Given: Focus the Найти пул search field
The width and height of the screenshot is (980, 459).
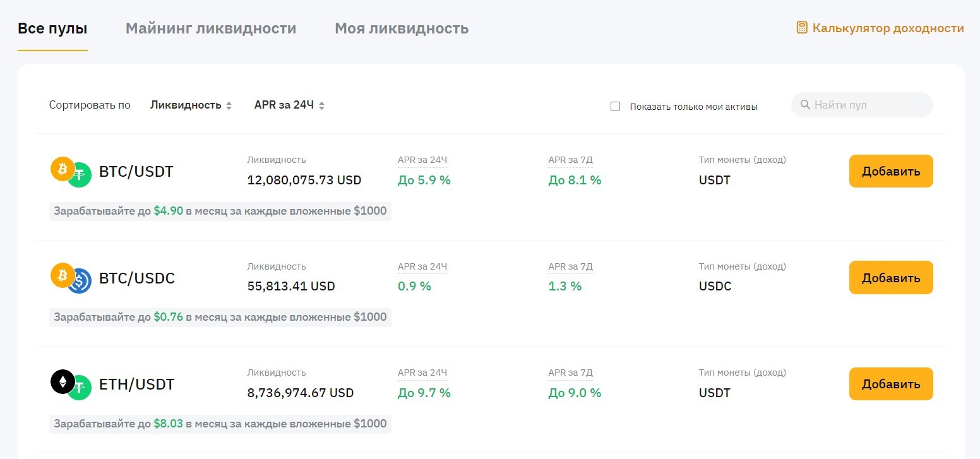Looking at the screenshot, I should tap(862, 105).
